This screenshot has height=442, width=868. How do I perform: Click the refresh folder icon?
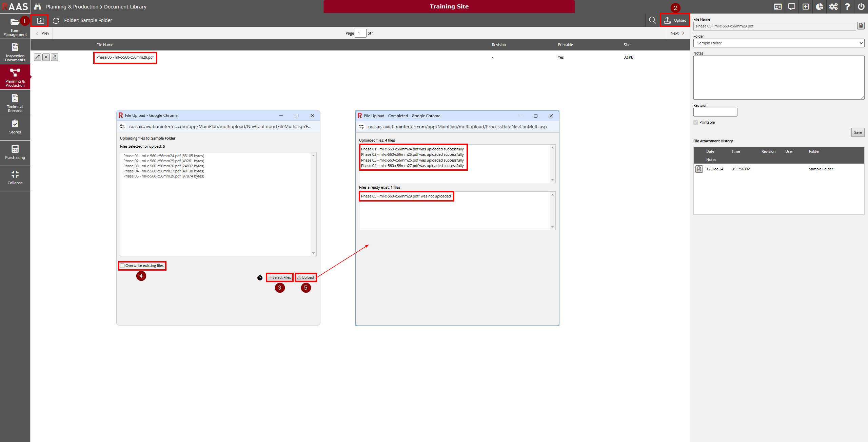tap(56, 21)
